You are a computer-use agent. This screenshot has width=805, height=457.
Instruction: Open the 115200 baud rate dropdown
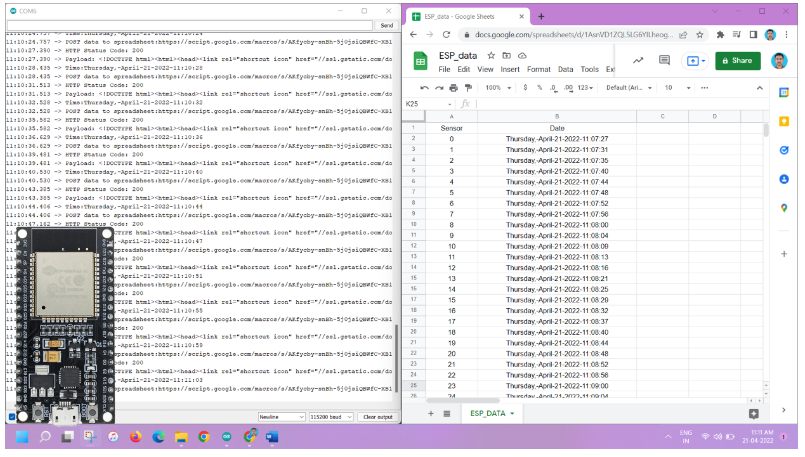coord(332,416)
